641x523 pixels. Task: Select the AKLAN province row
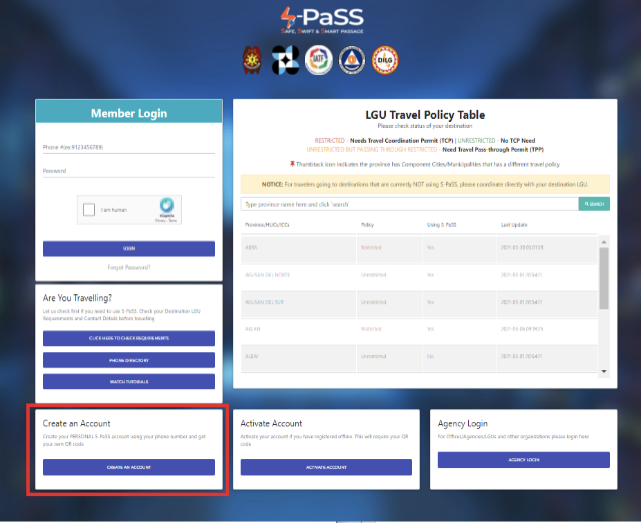pyautogui.click(x=419, y=329)
